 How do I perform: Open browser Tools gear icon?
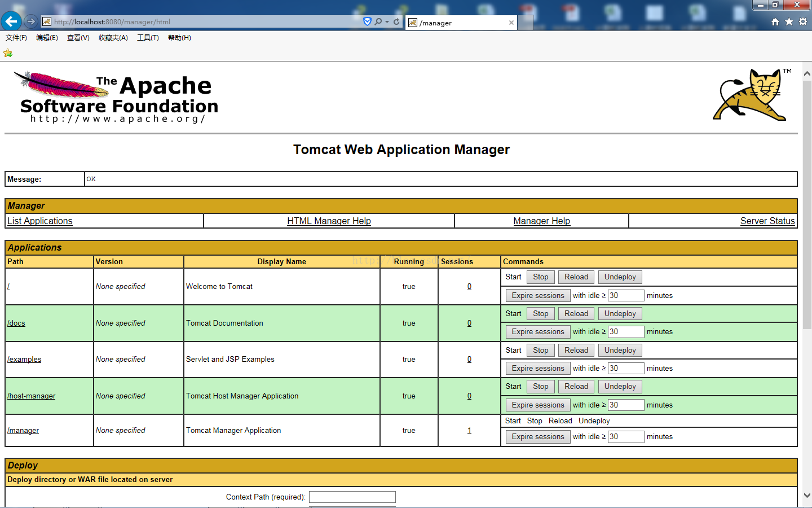pyautogui.click(x=803, y=21)
